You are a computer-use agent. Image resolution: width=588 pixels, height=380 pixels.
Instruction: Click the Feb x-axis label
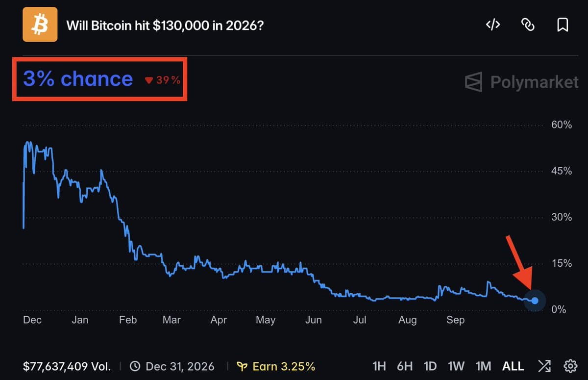[127, 320]
